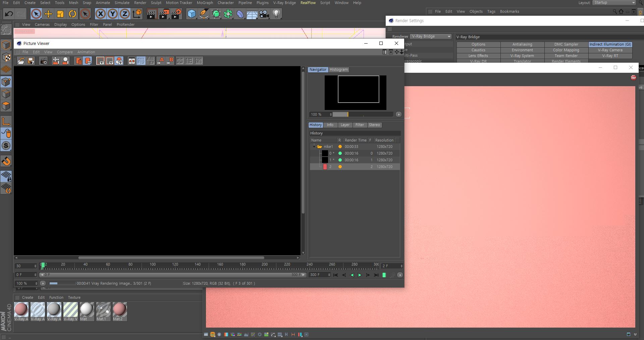
Task: Select the Scale tool
Action: [x=60, y=14]
